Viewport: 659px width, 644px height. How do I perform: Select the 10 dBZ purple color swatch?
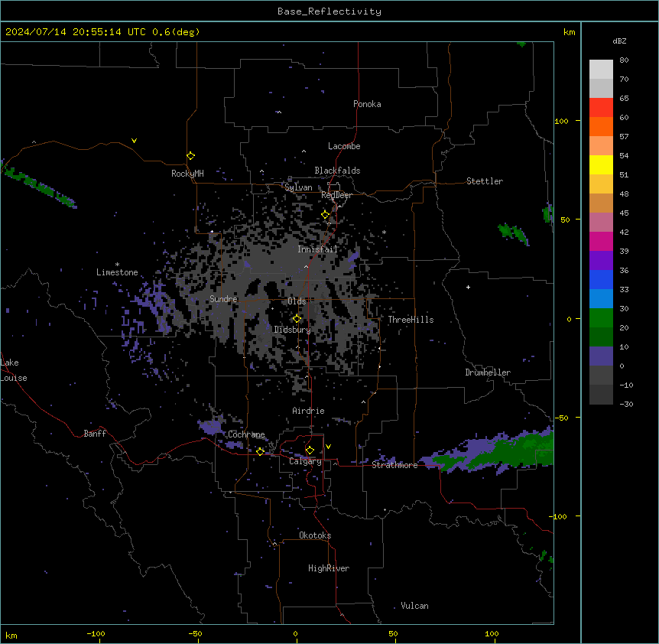(x=601, y=356)
